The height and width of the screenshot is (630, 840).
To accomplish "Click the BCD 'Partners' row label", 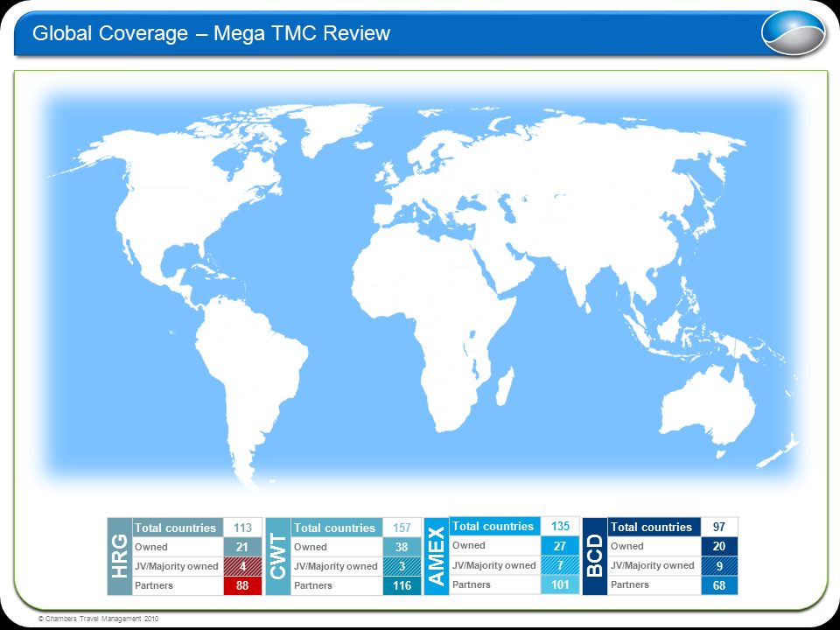I will pyautogui.click(x=654, y=585).
